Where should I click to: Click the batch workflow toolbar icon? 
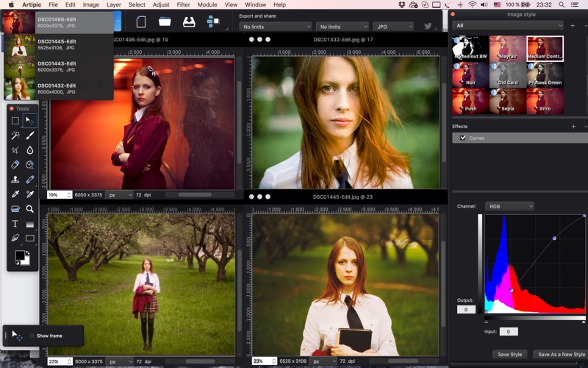coord(213,21)
